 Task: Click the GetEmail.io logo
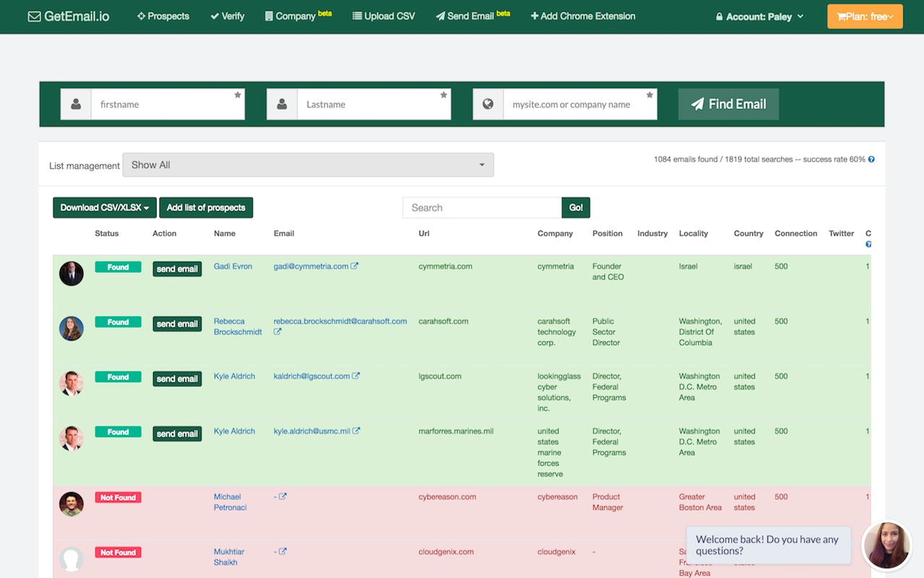69,16
